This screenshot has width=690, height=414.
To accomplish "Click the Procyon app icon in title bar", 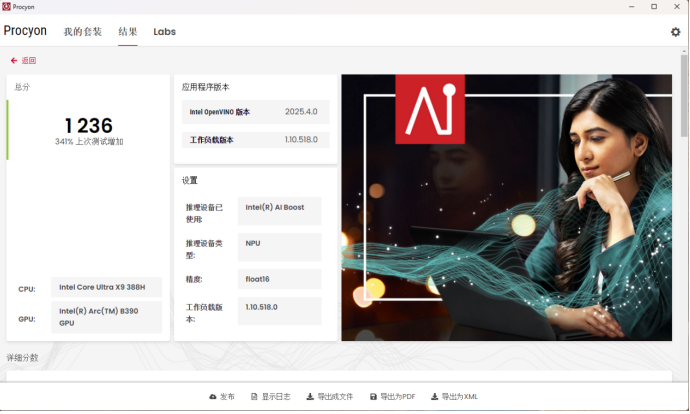I will [x=6, y=6].
